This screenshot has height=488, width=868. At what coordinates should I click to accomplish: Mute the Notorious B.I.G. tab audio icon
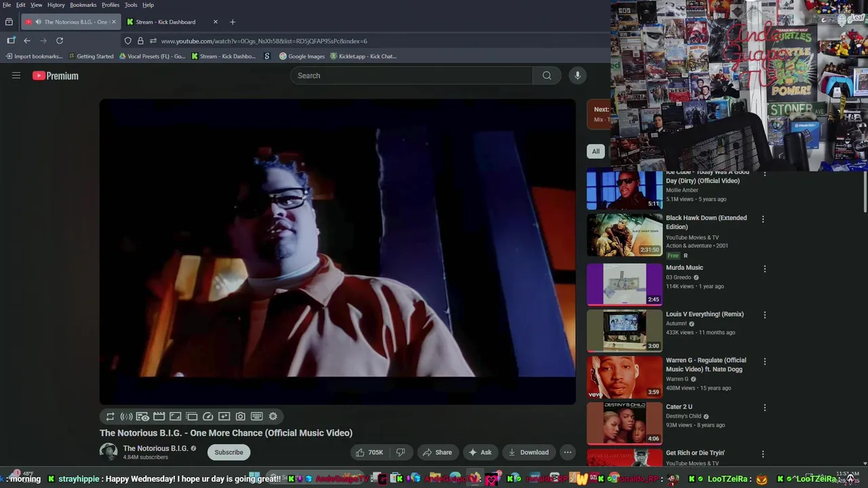pos(38,22)
